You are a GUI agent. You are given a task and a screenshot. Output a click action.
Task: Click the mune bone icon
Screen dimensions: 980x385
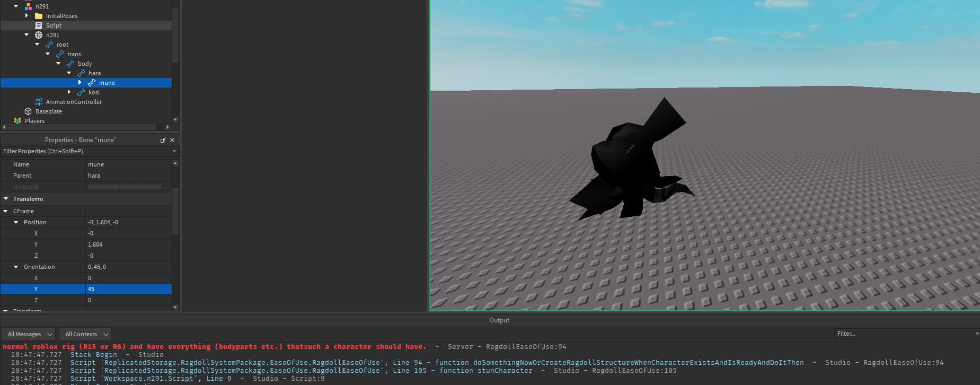(92, 83)
